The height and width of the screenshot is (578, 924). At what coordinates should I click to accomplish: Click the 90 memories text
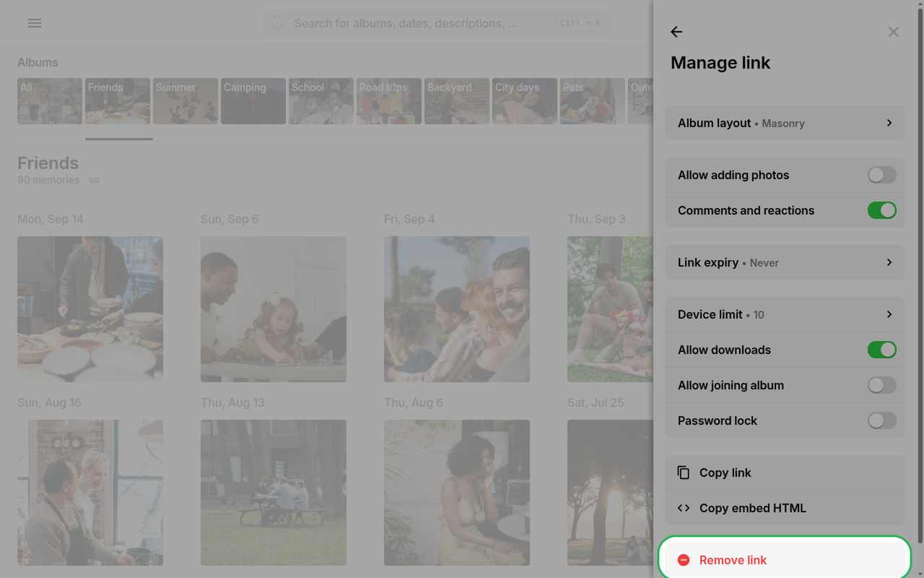[48, 180]
